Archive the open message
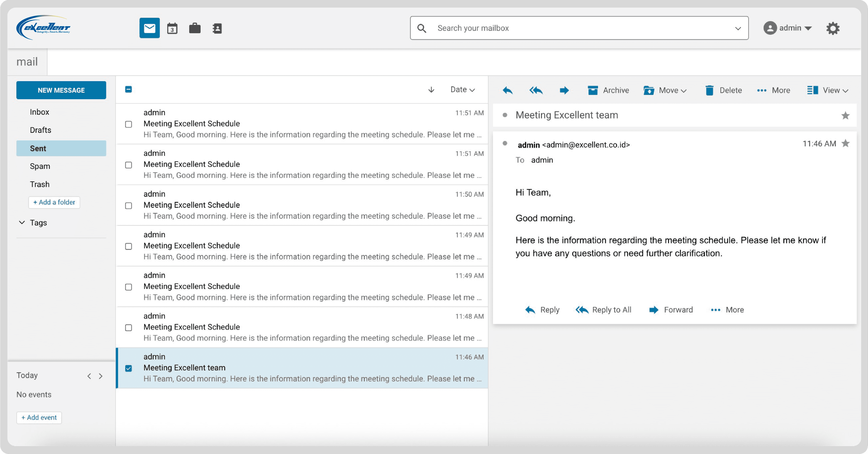Screen dimensions: 868x454 pos(608,90)
